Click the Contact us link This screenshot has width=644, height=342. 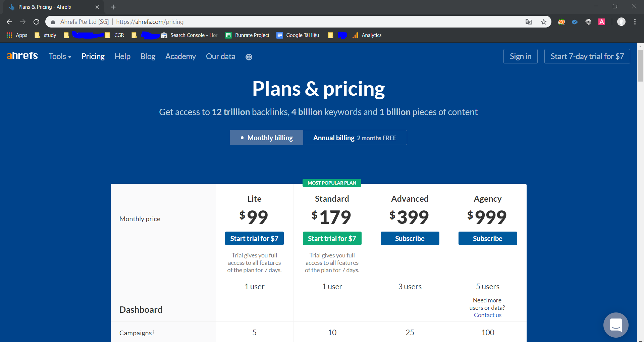[x=487, y=315]
